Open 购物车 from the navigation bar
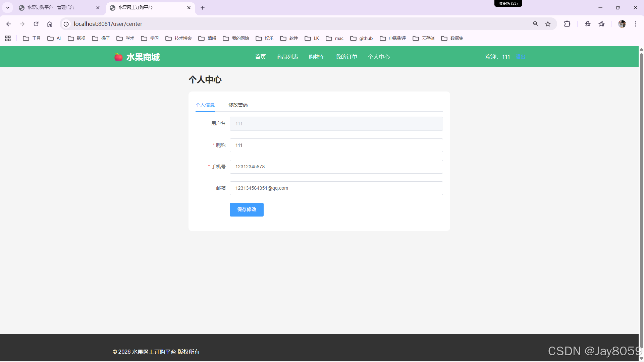 [317, 57]
